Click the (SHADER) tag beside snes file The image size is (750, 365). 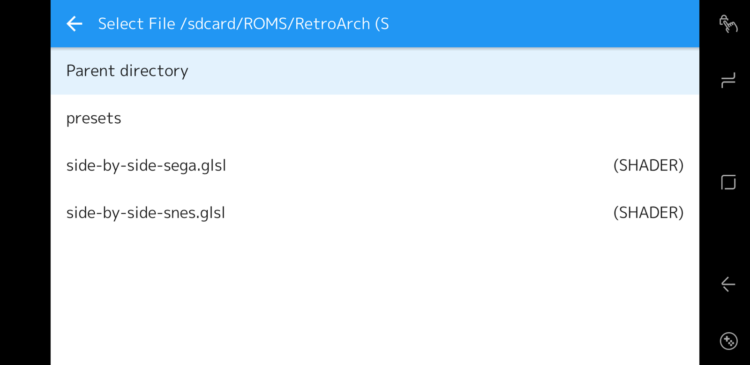point(648,212)
